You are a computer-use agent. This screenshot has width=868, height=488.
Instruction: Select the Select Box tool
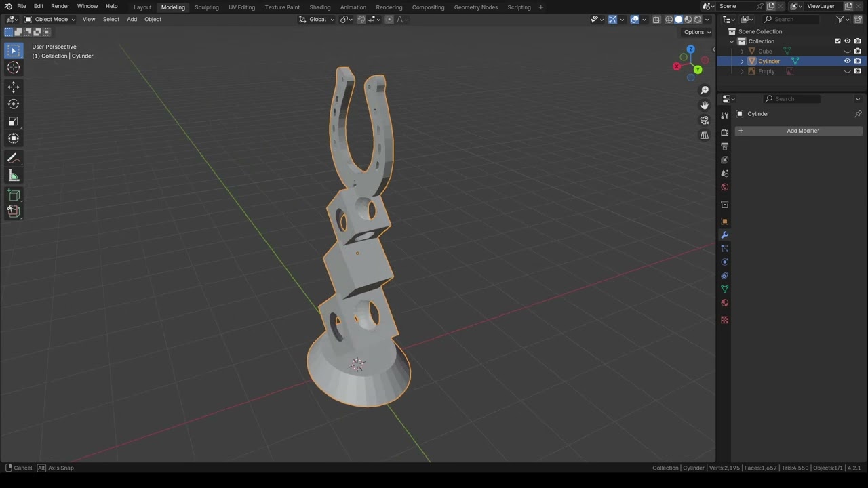[14, 51]
